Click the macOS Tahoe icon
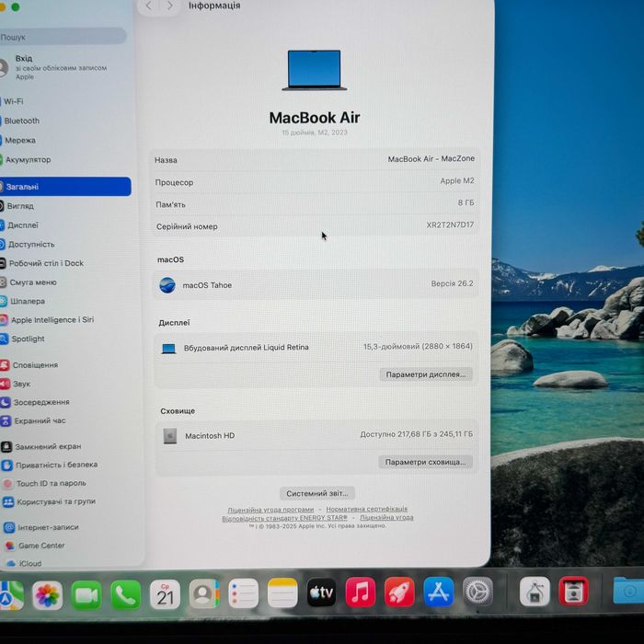The width and height of the screenshot is (644, 644). tap(167, 285)
